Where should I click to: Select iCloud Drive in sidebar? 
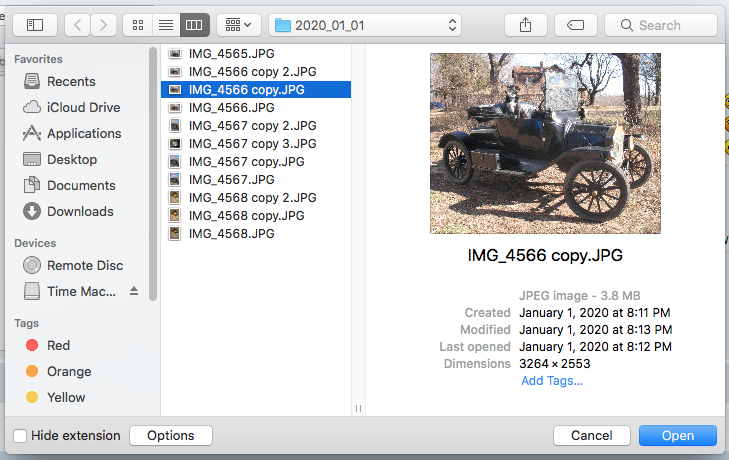click(83, 107)
